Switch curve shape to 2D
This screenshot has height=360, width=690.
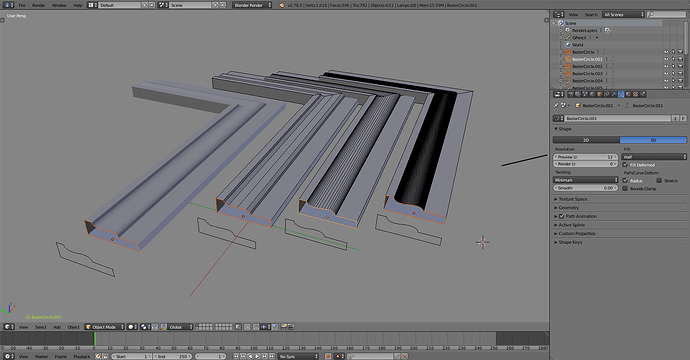(586, 140)
